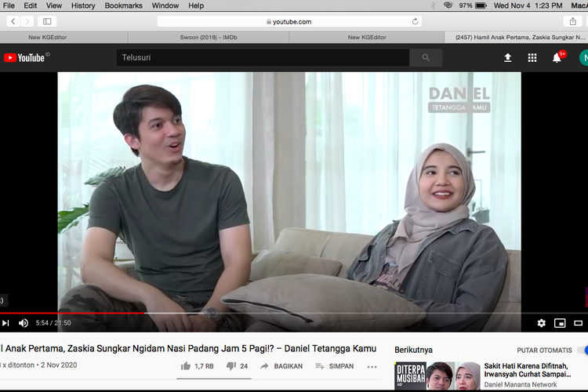The height and width of the screenshot is (392, 588).
Task: Toggle the Putar Otomatis autoplay switch
Action: coord(582,350)
